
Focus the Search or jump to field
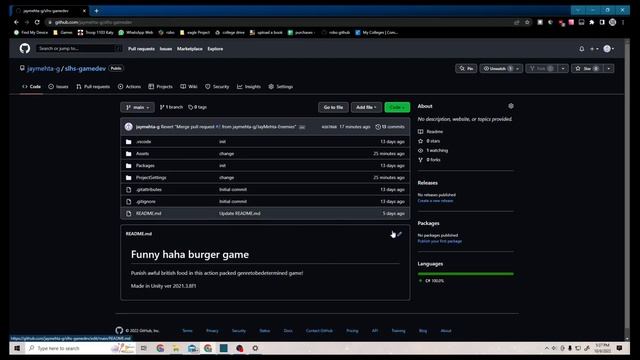tap(79, 49)
